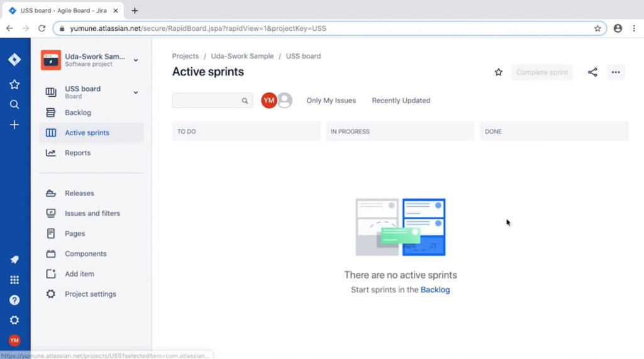Open Pages in the sidebar
This screenshot has height=359, width=644.
click(x=91, y=233)
